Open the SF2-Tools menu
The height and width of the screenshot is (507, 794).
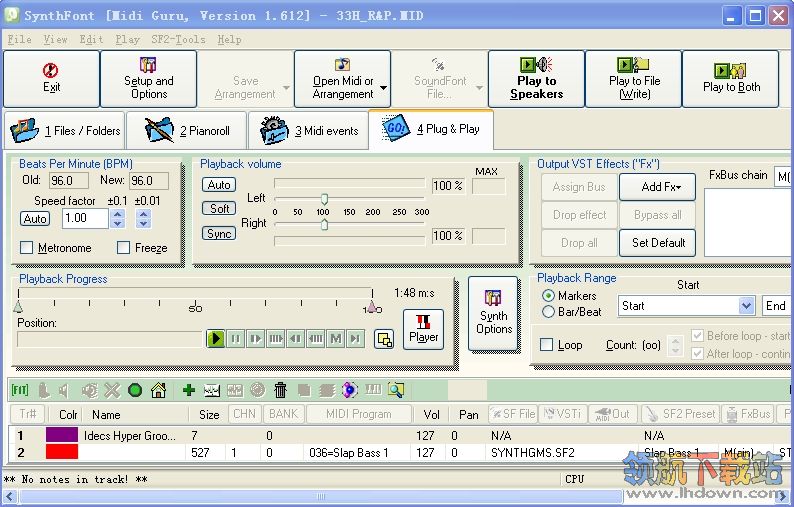[178, 40]
